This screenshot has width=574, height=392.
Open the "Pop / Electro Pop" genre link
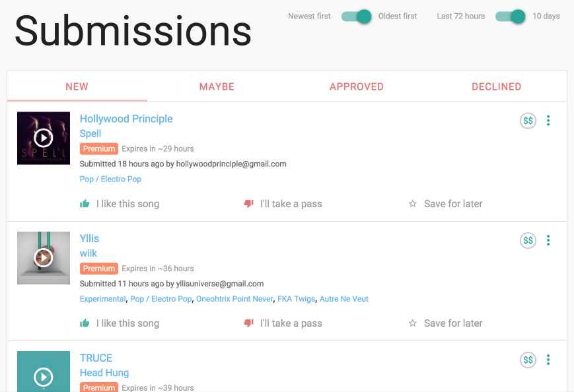[110, 179]
